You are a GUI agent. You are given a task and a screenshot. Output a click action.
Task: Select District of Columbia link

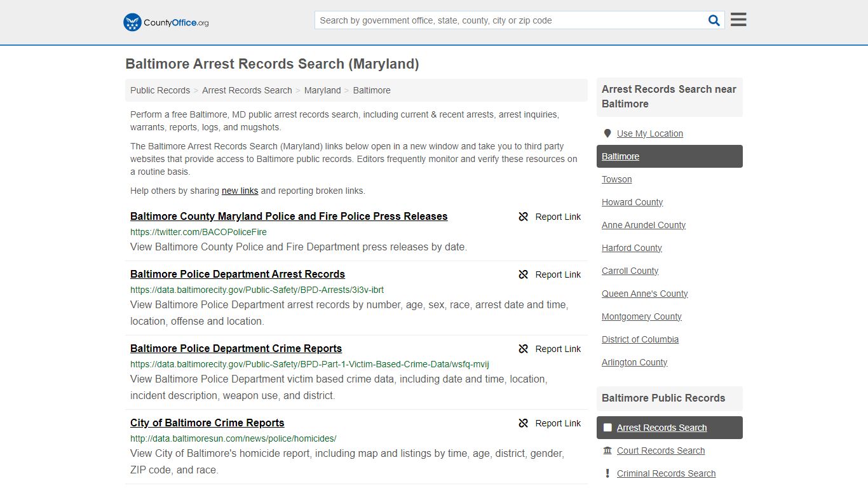(640, 339)
